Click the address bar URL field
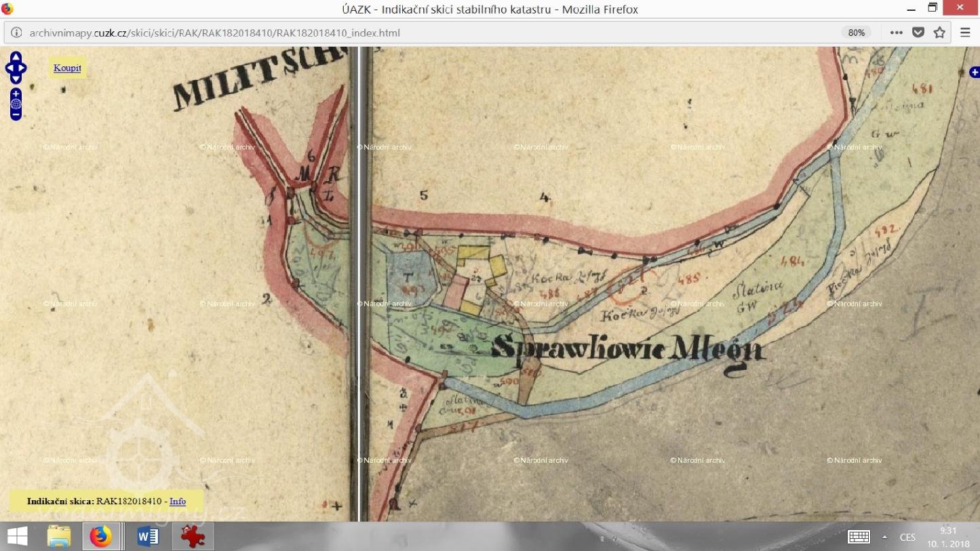Image resolution: width=980 pixels, height=551 pixels. pos(407,33)
